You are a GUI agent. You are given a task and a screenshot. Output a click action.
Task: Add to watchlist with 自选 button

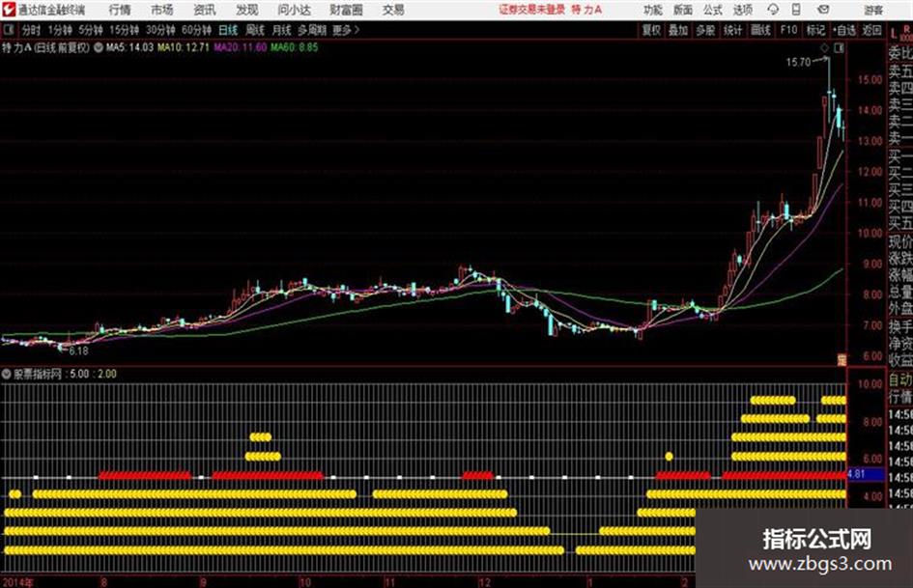tap(844, 30)
